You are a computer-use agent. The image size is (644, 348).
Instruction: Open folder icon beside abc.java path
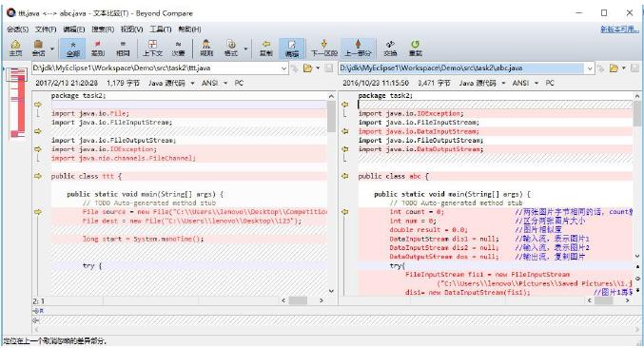[x=614, y=68]
